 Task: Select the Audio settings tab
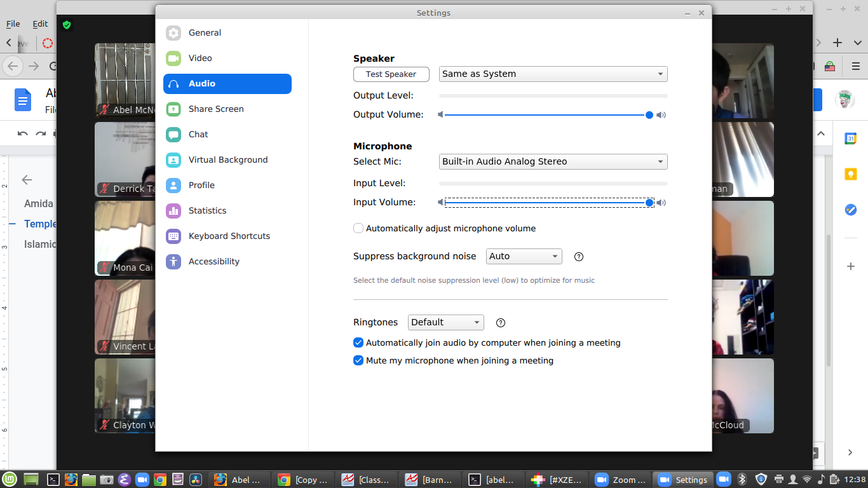tap(227, 83)
